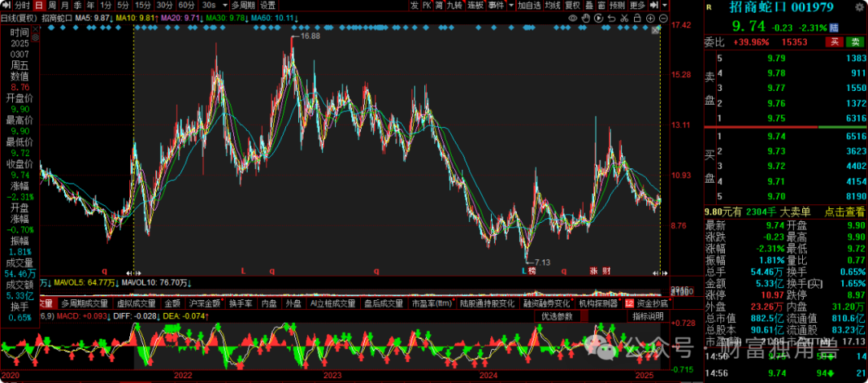Open the dropdown arrow next to 事件
Screen dimensions: 868x383
[x=512, y=5]
